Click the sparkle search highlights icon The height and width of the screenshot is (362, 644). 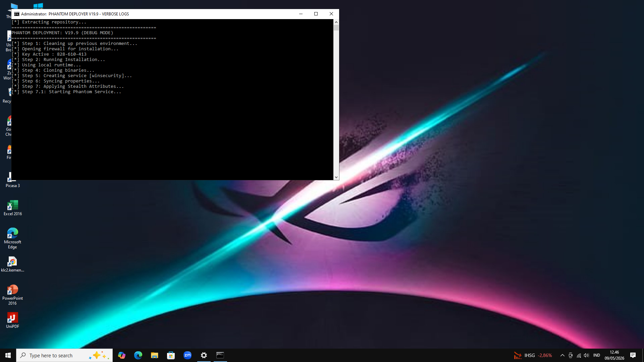pos(99,355)
